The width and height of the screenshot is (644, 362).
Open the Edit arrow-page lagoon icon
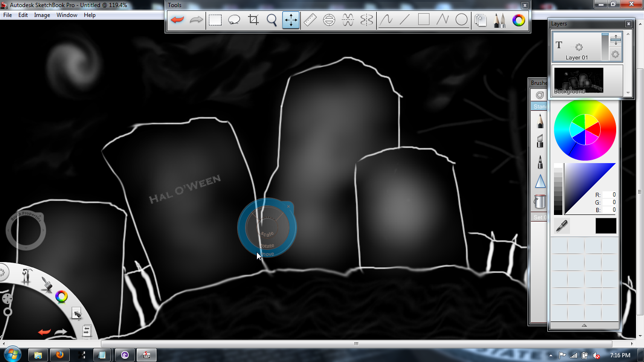pos(76,313)
